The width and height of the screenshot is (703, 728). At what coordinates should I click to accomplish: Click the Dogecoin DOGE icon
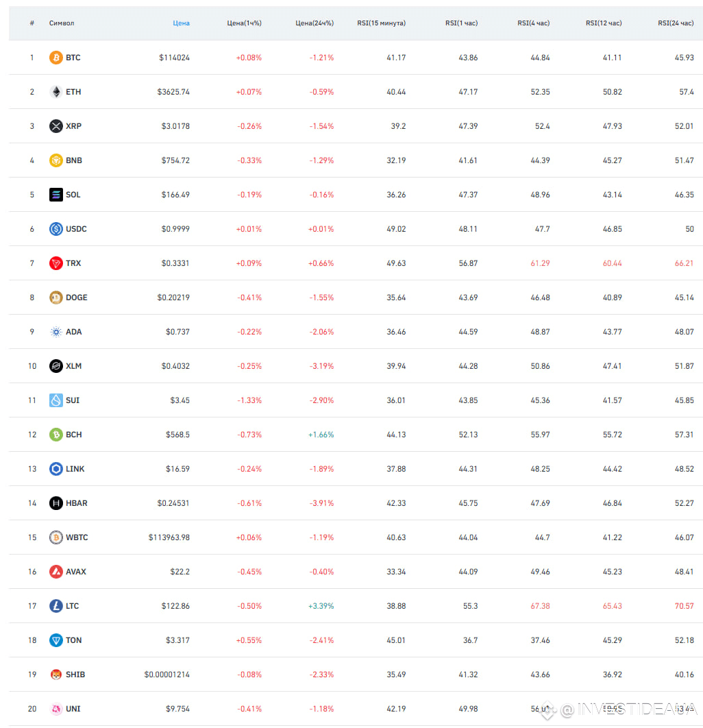coord(56,298)
